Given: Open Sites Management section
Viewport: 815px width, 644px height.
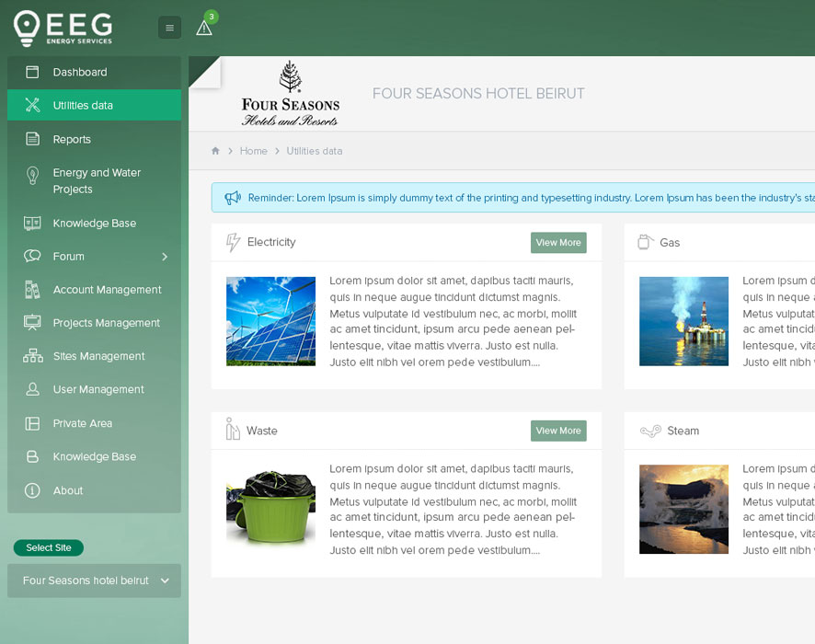Looking at the screenshot, I should pyautogui.click(x=94, y=356).
